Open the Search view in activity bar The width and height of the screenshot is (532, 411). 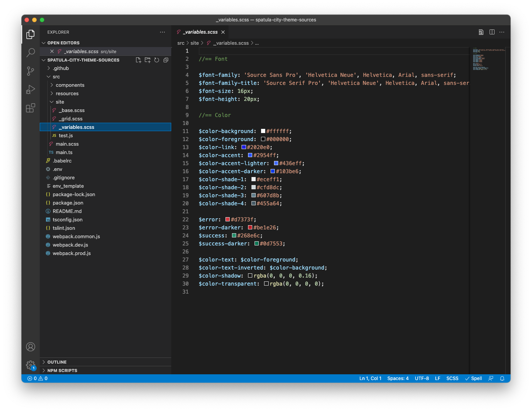click(31, 52)
